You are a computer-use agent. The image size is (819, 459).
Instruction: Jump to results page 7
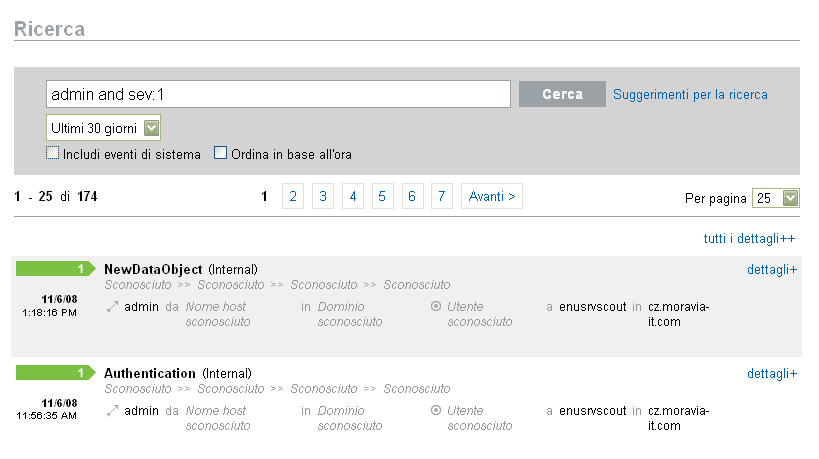443,197
